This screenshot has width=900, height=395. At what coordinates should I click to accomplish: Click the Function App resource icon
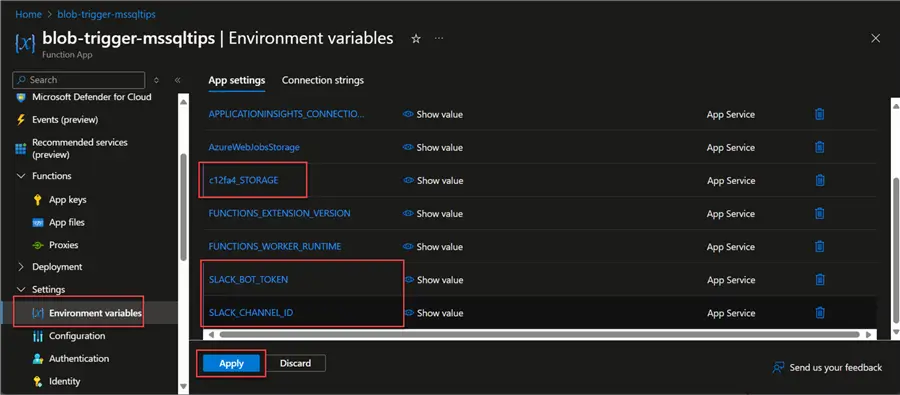coord(24,43)
